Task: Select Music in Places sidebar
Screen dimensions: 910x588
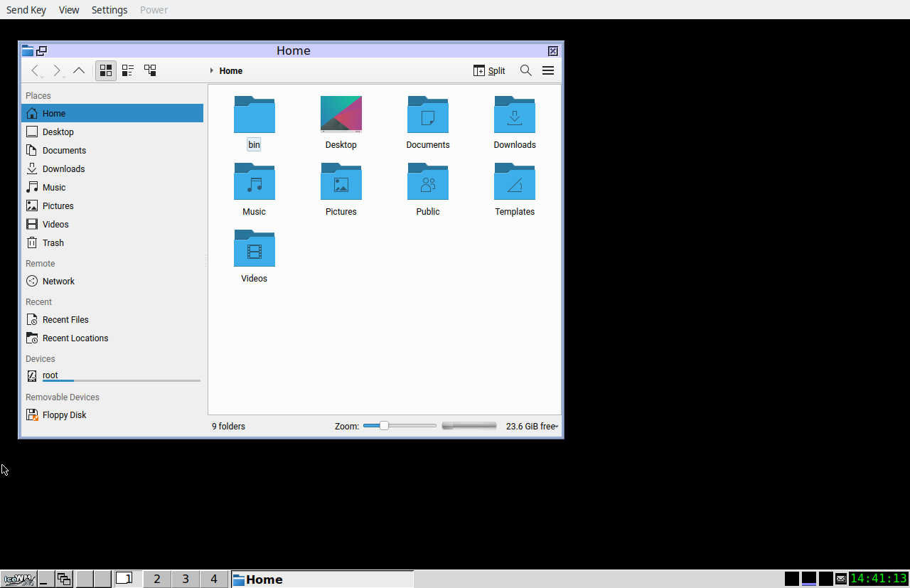Action: click(112, 187)
